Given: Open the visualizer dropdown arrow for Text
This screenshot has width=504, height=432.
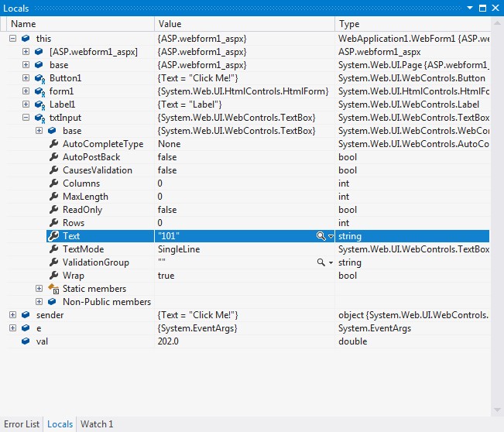Looking at the screenshot, I should [x=331, y=237].
